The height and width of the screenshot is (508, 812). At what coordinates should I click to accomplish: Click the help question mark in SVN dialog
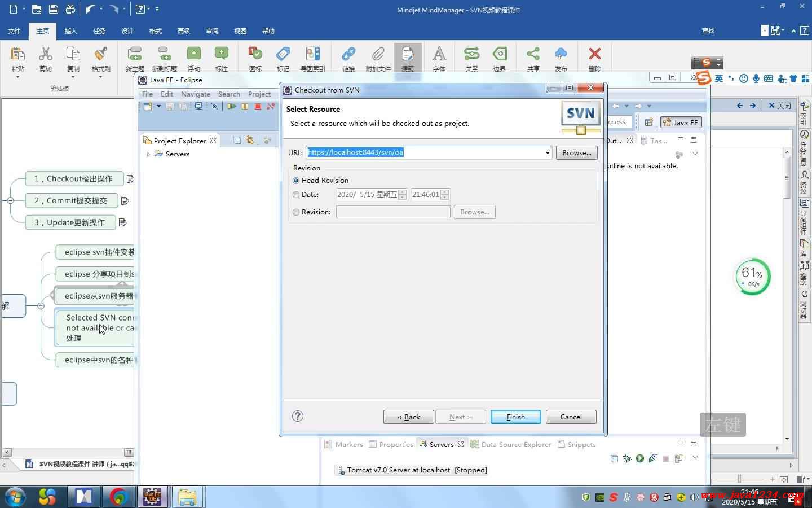298,416
